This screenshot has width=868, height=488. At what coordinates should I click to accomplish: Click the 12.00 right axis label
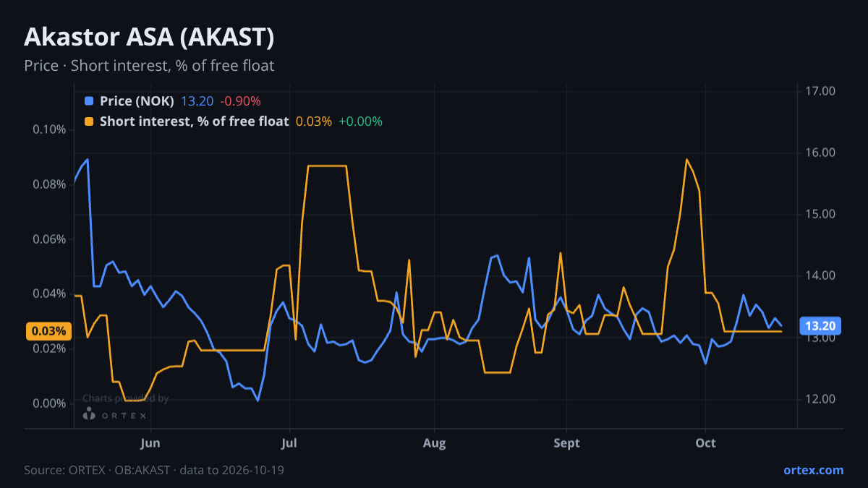coord(821,399)
